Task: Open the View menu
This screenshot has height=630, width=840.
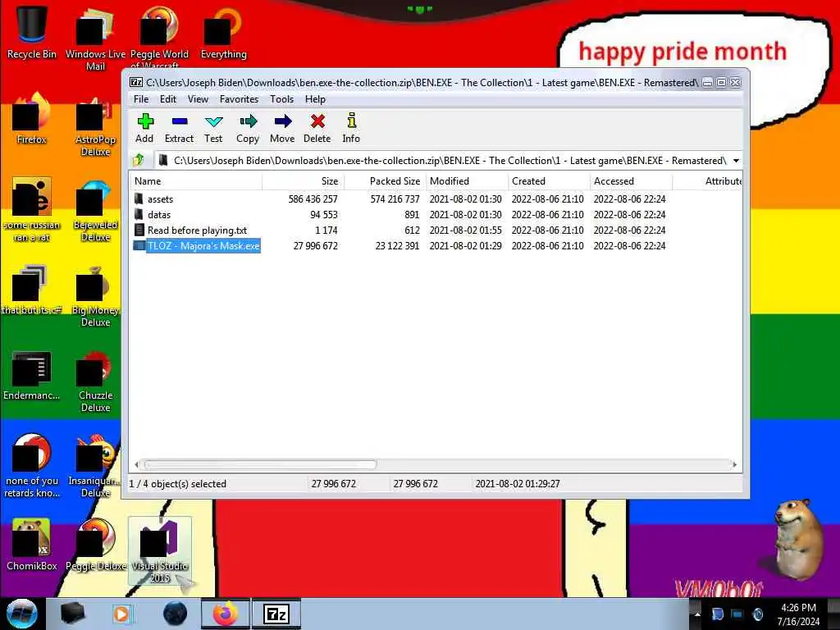Action: pos(198,99)
